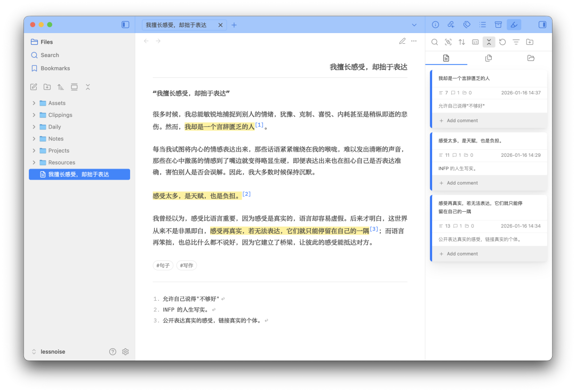
Task: Click footnote reference [1] in the note
Action: point(259,125)
